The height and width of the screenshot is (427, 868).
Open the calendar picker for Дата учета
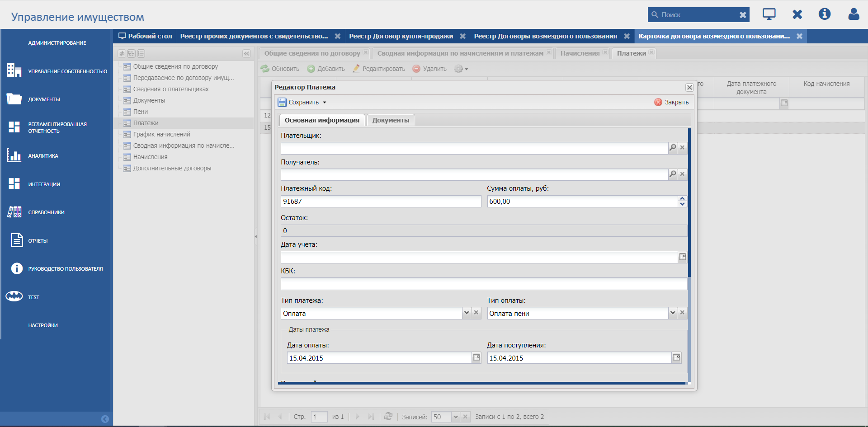tap(683, 257)
